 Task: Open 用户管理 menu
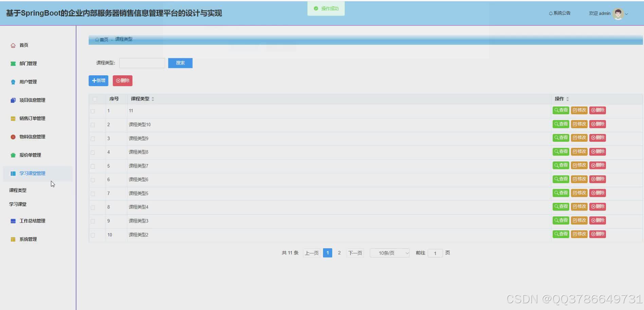click(x=28, y=82)
